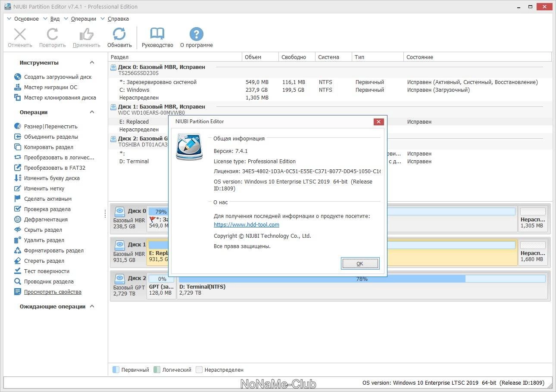Sort by the Тип column header
Image resolution: width=556 pixels, height=392 pixels.
tap(378, 57)
